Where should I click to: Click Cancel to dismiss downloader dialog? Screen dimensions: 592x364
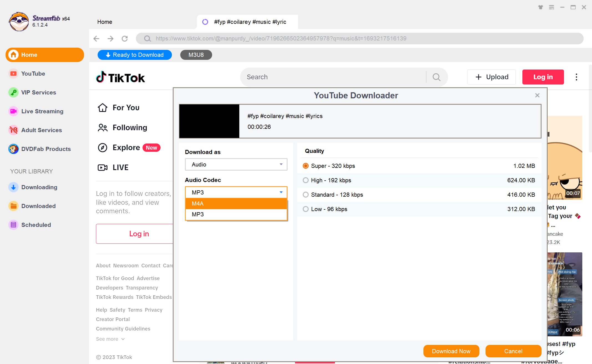point(513,351)
